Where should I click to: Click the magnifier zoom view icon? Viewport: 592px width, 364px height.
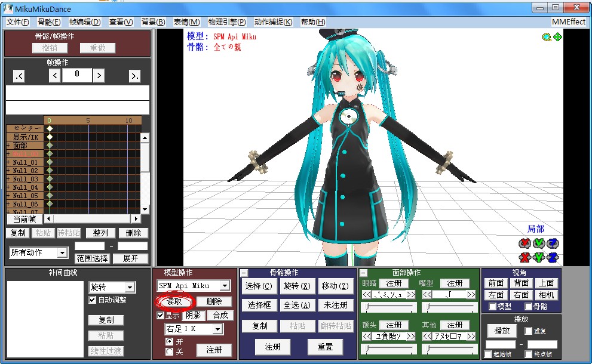(x=547, y=37)
